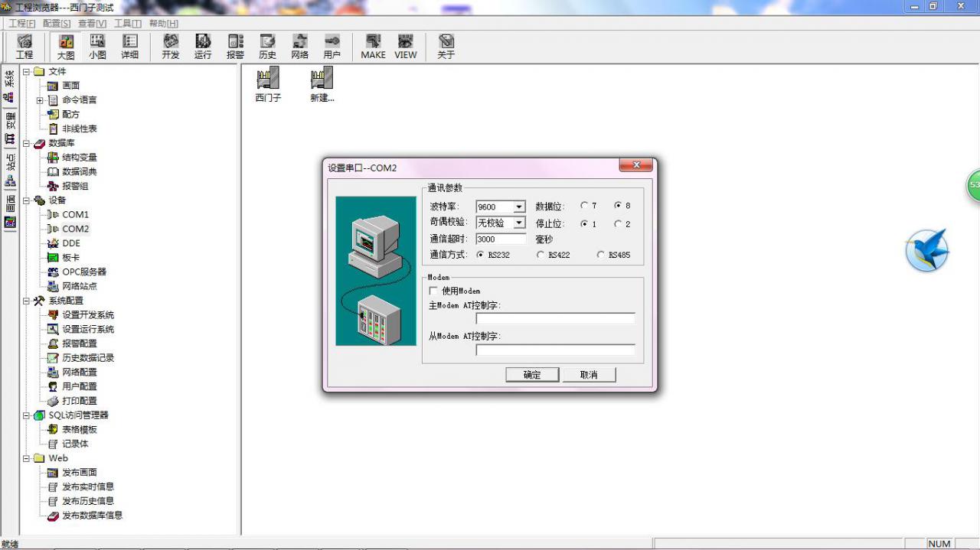Image resolution: width=980 pixels, height=550 pixels.
Task: Open the 报警 alarm toolbar icon
Action: pos(235,47)
